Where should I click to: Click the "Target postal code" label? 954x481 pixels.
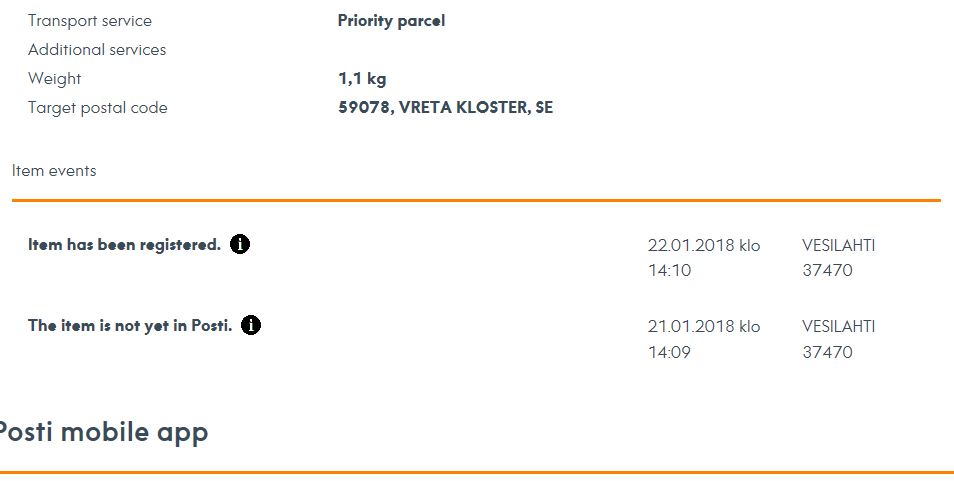pos(98,108)
